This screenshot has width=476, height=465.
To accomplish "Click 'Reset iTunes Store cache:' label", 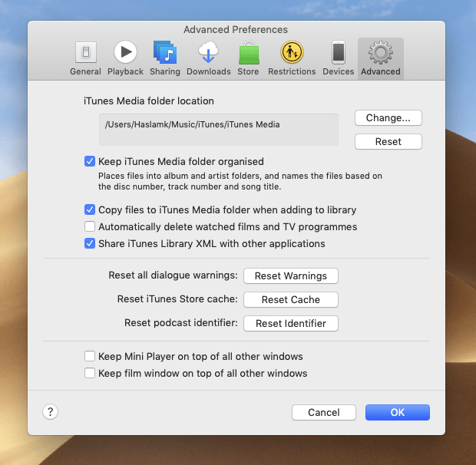I will pos(177,299).
